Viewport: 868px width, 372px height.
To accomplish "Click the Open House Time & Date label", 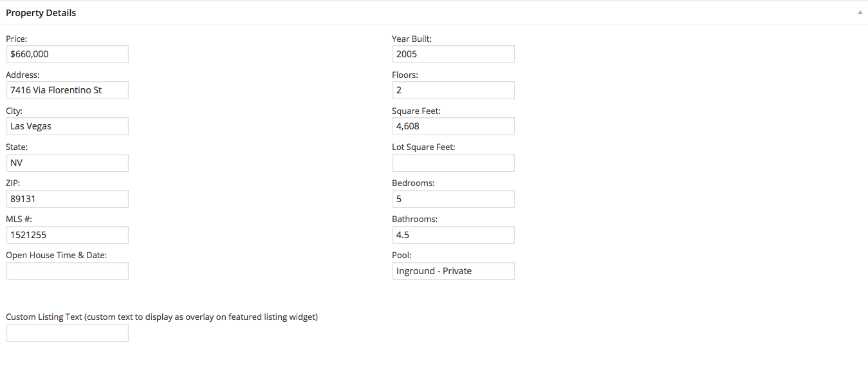I will [57, 255].
